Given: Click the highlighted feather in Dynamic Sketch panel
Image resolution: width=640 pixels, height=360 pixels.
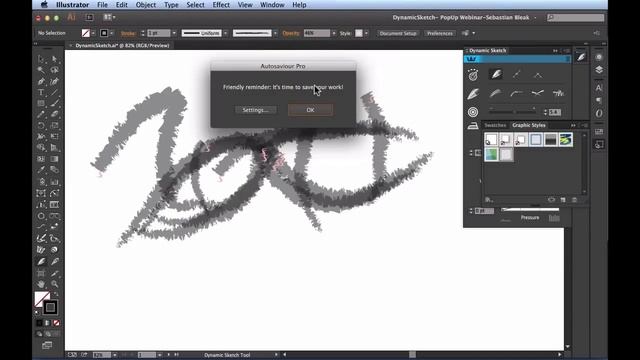Looking at the screenshot, I should pyautogui.click(x=496, y=74).
